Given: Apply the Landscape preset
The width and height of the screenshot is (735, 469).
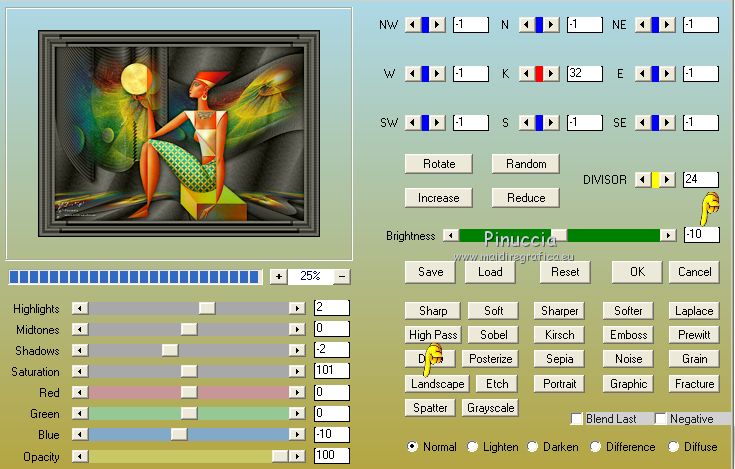Looking at the screenshot, I should point(437,384).
